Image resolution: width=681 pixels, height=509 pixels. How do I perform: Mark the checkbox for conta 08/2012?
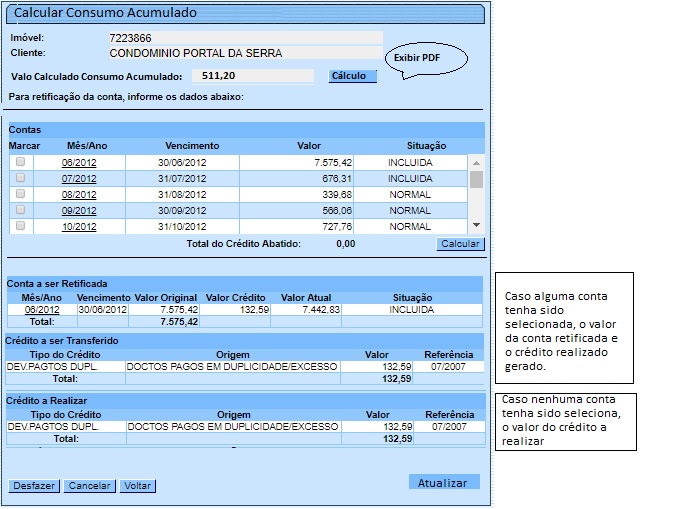click(x=20, y=193)
